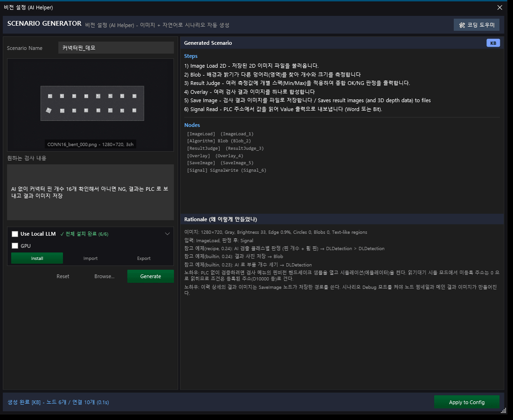Click the Export button
The height and width of the screenshot is (420, 513).
[x=144, y=258]
